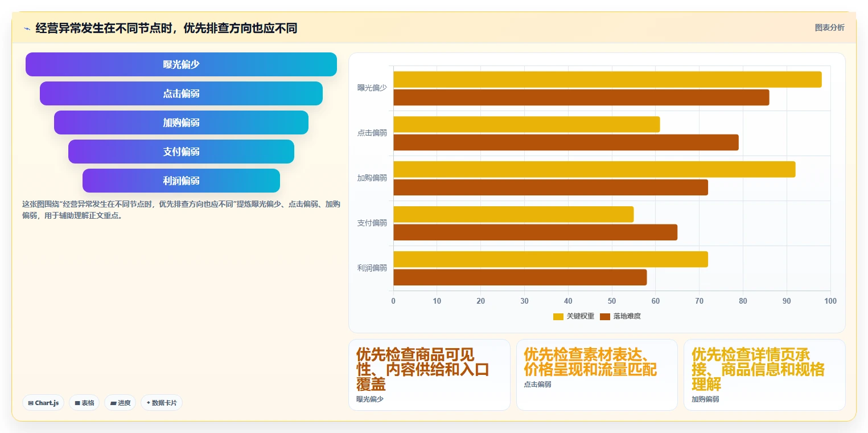This screenshot has height=433, width=868.
Task: Click the 曝光偏少 chart axis label
Action: pyautogui.click(x=372, y=88)
